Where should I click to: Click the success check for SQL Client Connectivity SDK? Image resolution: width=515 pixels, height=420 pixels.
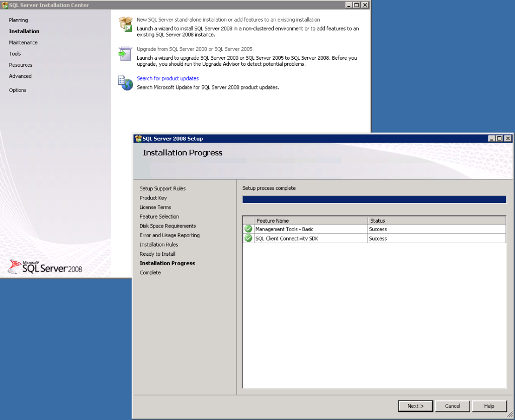coord(247,238)
